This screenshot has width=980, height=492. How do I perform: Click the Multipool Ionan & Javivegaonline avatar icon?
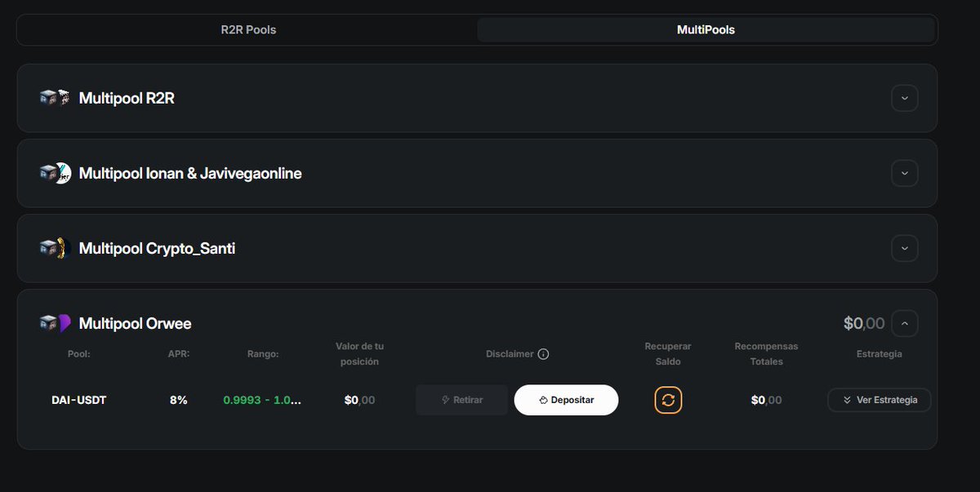(63, 173)
